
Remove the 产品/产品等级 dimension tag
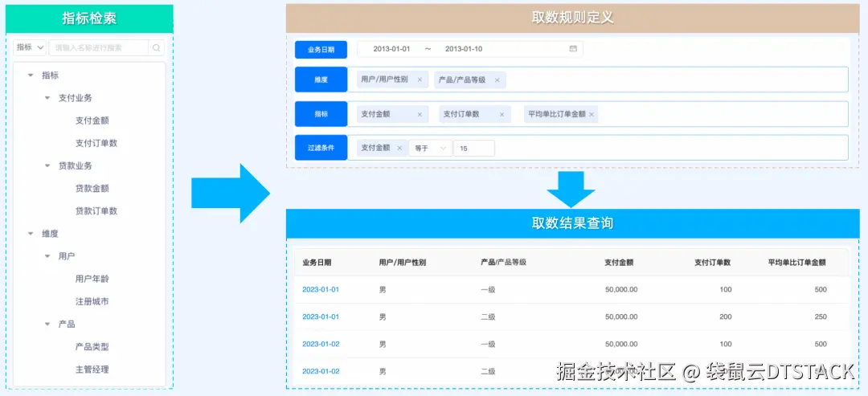[x=497, y=80]
